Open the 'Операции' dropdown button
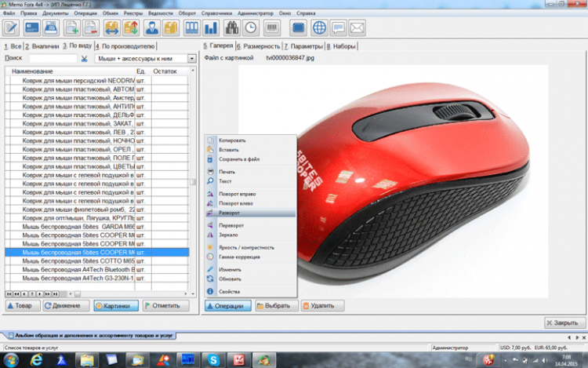The width and height of the screenshot is (588, 368). (228, 306)
